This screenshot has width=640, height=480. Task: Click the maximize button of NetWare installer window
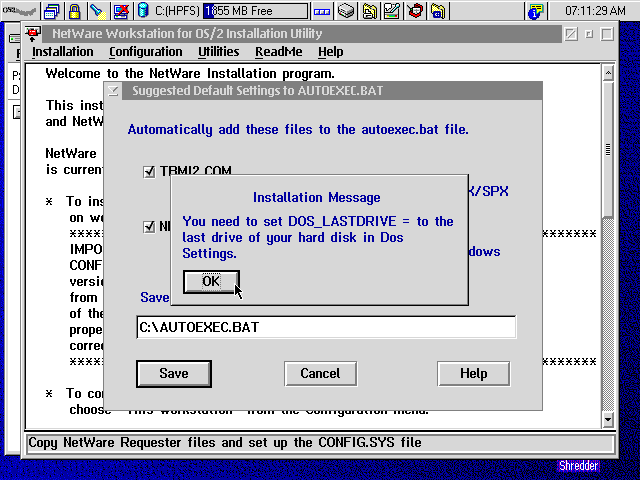607,34
